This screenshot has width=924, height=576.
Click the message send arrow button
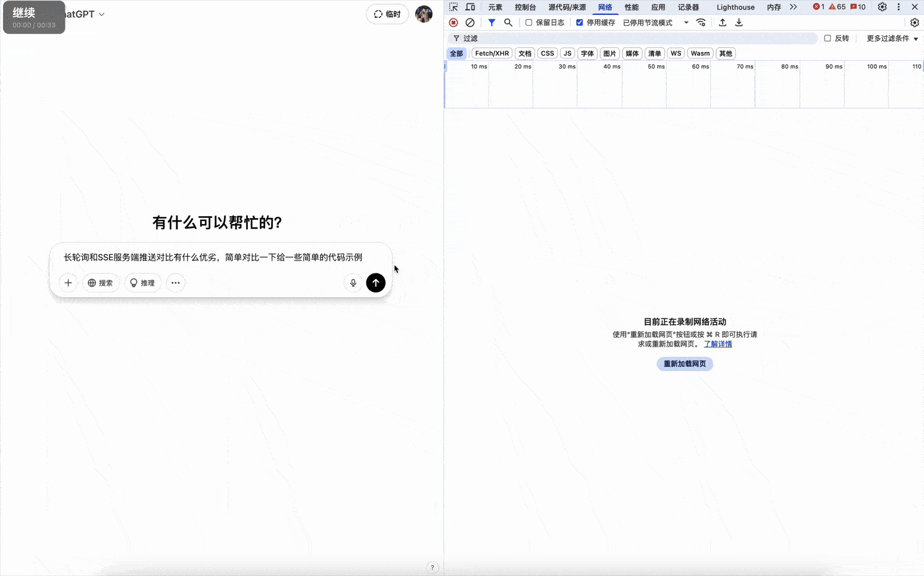pos(375,282)
